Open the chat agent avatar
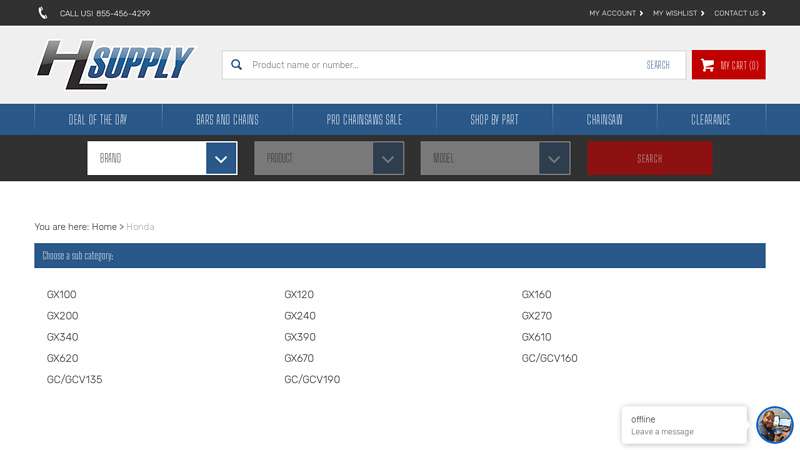The width and height of the screenshot is (800, 450). (x=774, y=424)
